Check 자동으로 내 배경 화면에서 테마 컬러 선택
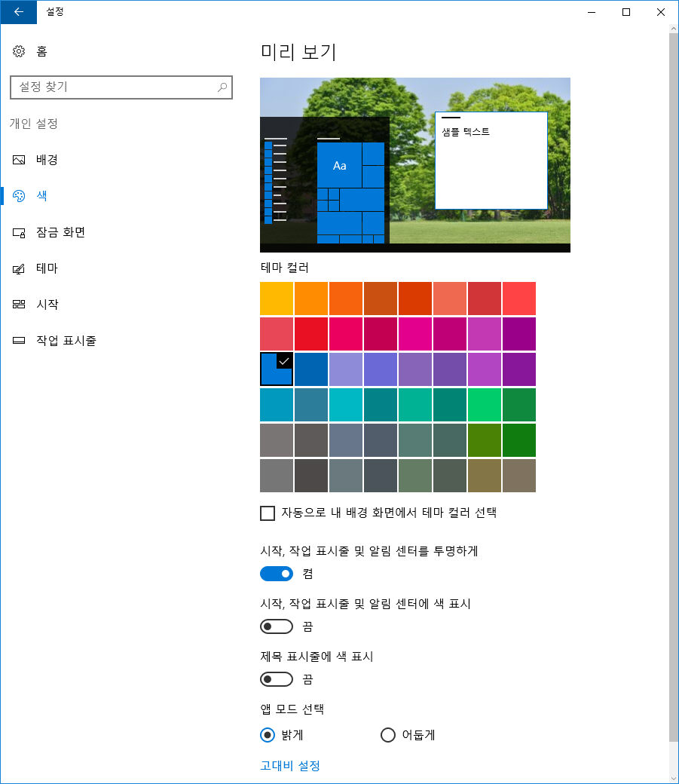 point(268,513)
